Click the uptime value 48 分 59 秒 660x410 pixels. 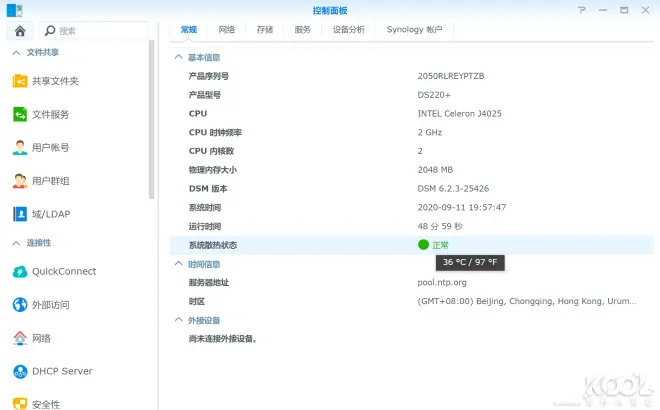pyautogui.click(x=440, y=226)
